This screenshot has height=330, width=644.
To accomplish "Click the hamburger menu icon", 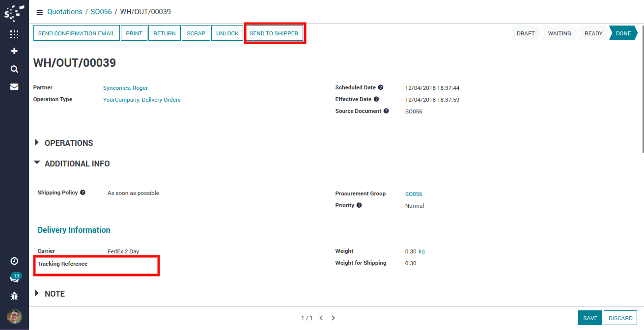I will (40, 12).
